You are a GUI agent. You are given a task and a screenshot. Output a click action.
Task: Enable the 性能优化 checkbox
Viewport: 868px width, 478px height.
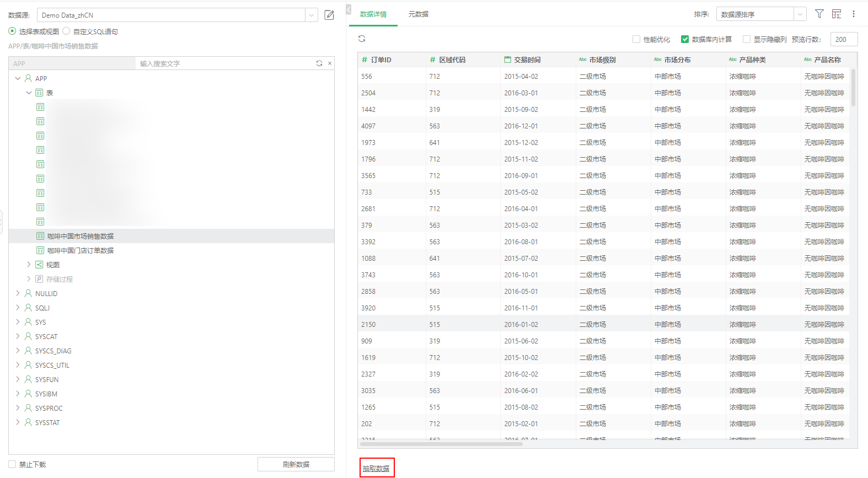[x=636, y=39]
